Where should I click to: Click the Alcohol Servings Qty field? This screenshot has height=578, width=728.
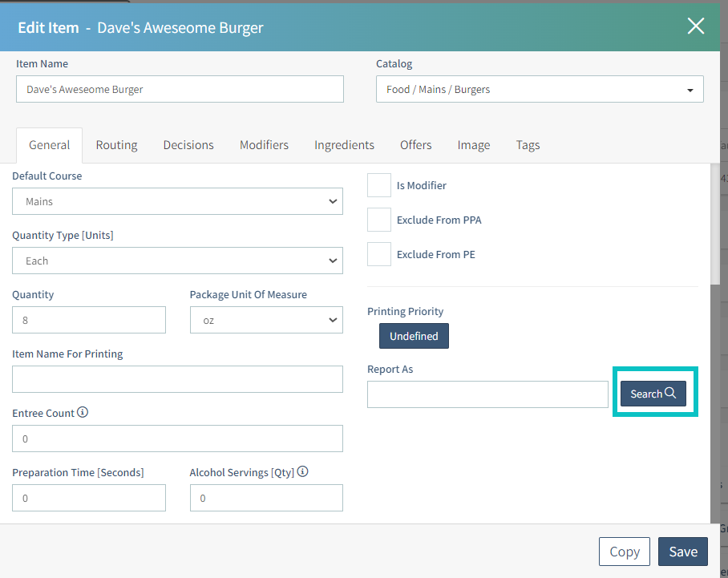[x=266, y=498]
